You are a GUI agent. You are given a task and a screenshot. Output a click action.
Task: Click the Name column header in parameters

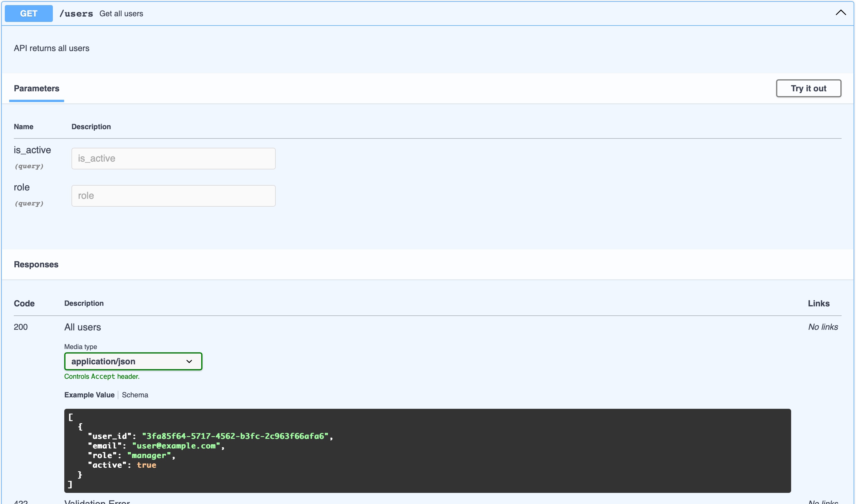click(x=23, y=127)
